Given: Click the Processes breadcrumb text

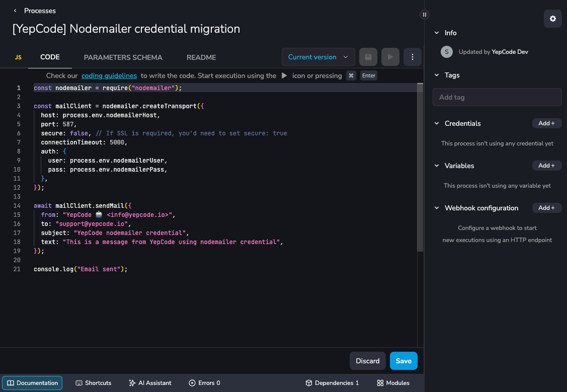Looking at the screenshot, I should click(x=40, y=11).
